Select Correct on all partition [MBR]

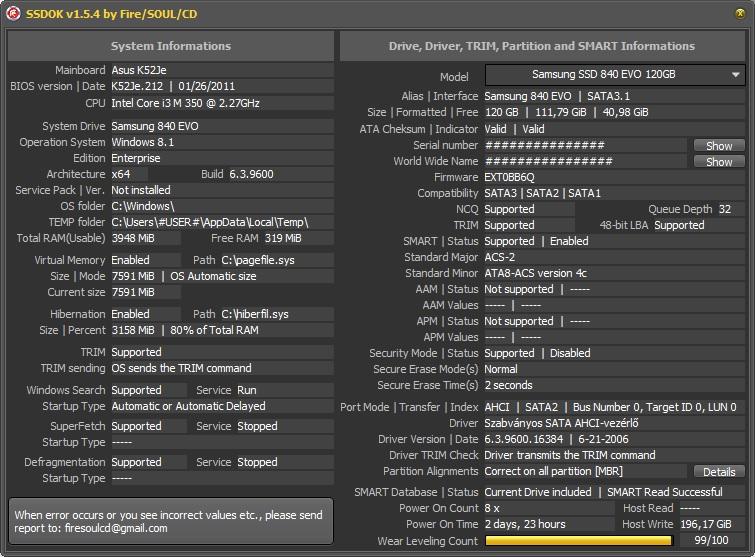point(553,471)
